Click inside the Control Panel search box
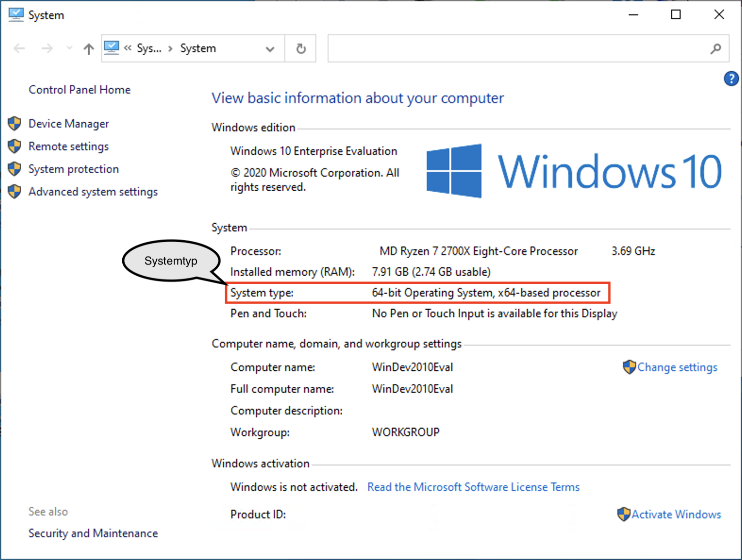 tap(517, 48)
